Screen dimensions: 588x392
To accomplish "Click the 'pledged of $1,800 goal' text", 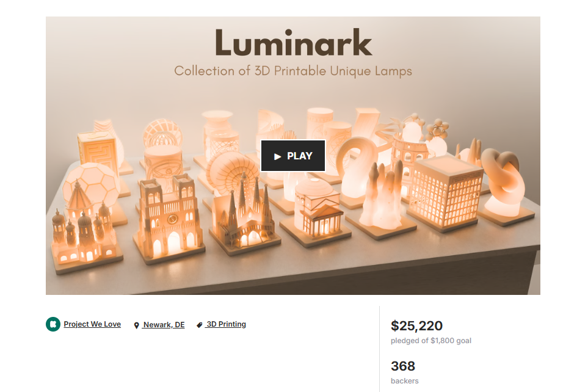I will pyautogui.click(x=431, y=341).
